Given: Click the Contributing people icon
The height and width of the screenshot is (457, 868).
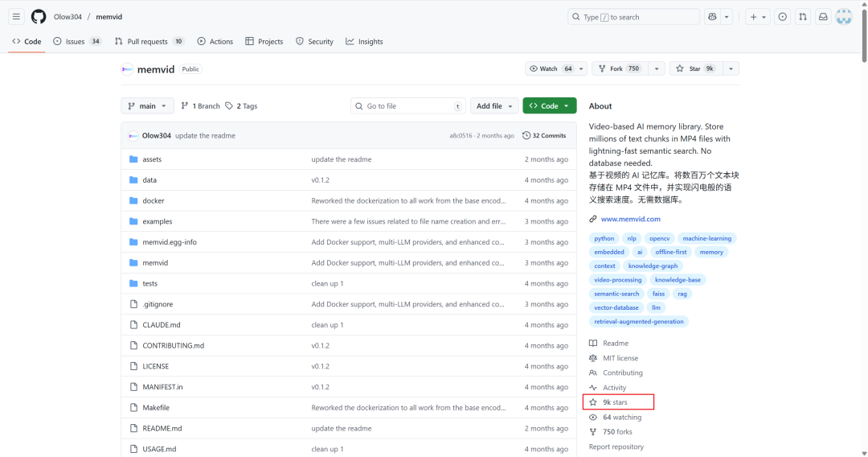Looking at the screenshot, I should click(593, 373).
